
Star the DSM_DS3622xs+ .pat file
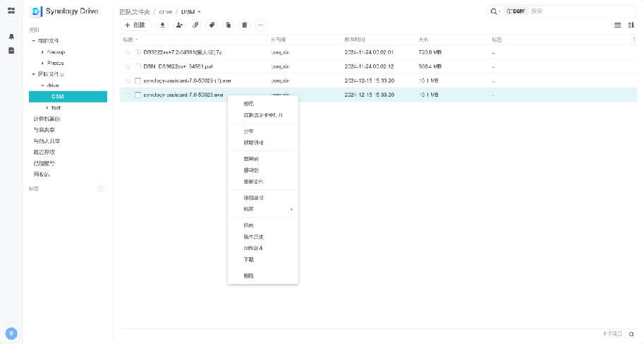[x=128, y=66]
